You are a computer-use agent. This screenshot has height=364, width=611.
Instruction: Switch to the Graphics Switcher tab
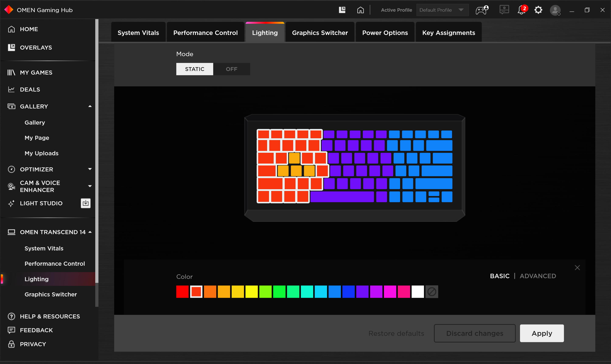(320, 32)
